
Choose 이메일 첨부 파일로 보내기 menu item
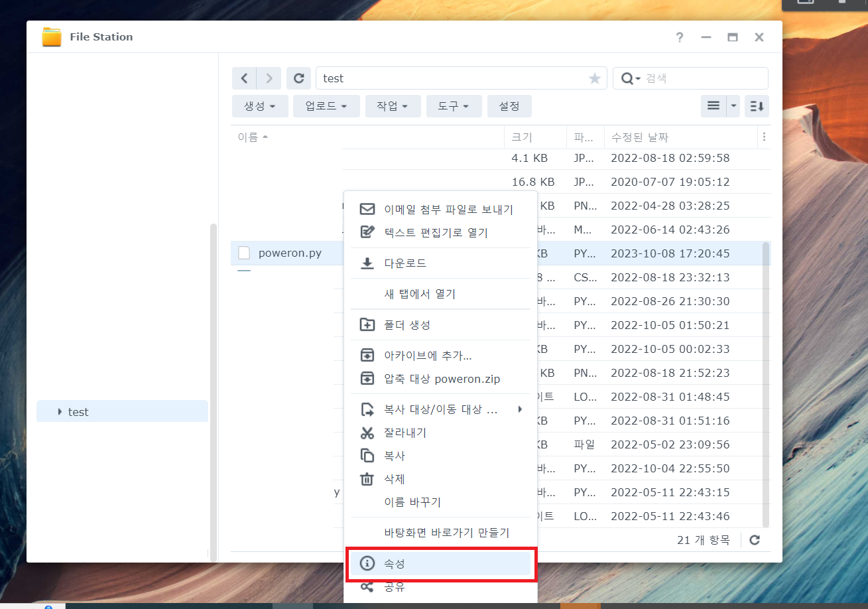[440, 210]
